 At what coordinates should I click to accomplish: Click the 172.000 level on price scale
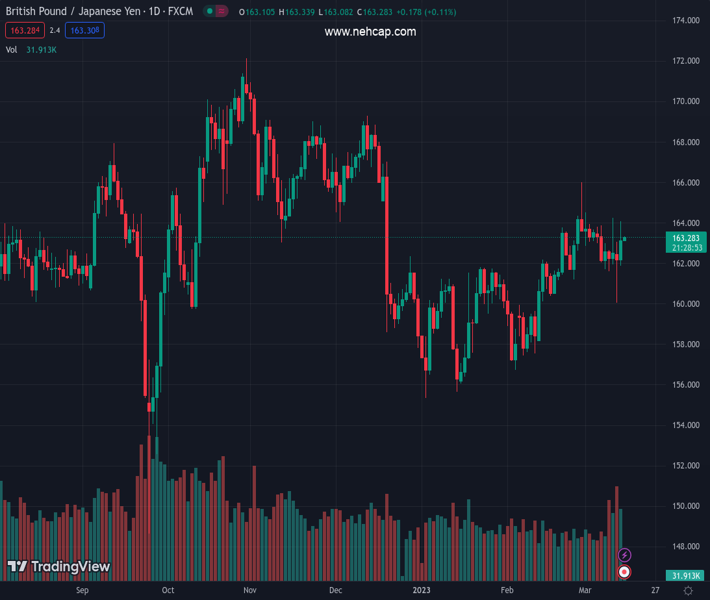pyautogui.click(x=685, y=61)
